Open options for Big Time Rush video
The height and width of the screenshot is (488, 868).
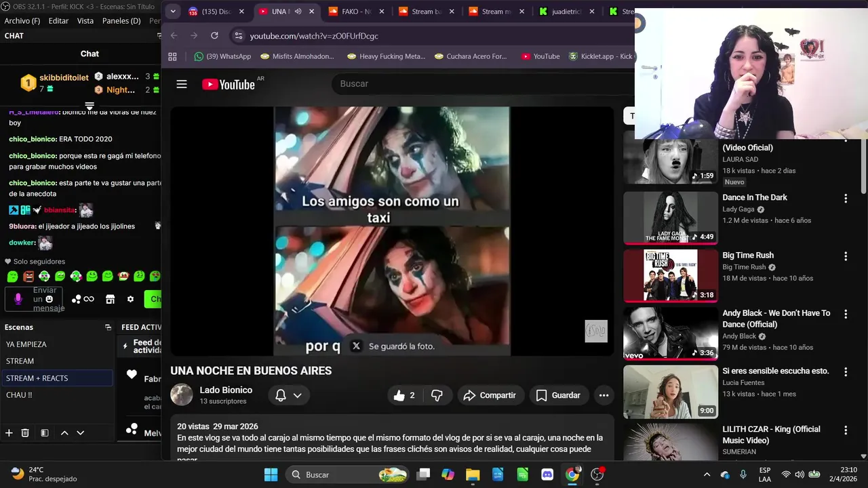(846, 256)
